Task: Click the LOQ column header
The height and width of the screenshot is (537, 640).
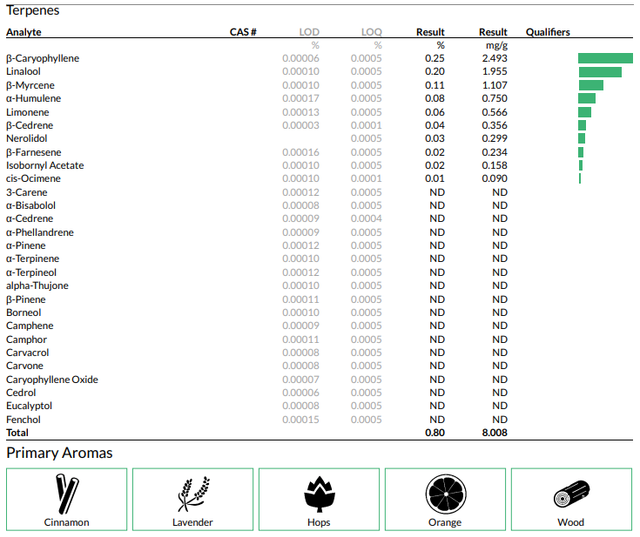Action: [371, 32]
